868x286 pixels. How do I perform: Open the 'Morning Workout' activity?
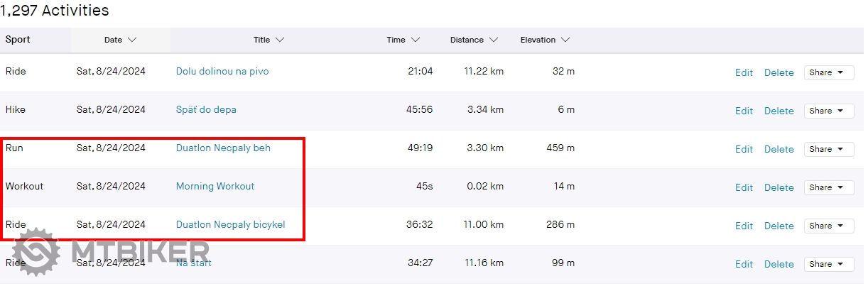[x=215, y=187]
